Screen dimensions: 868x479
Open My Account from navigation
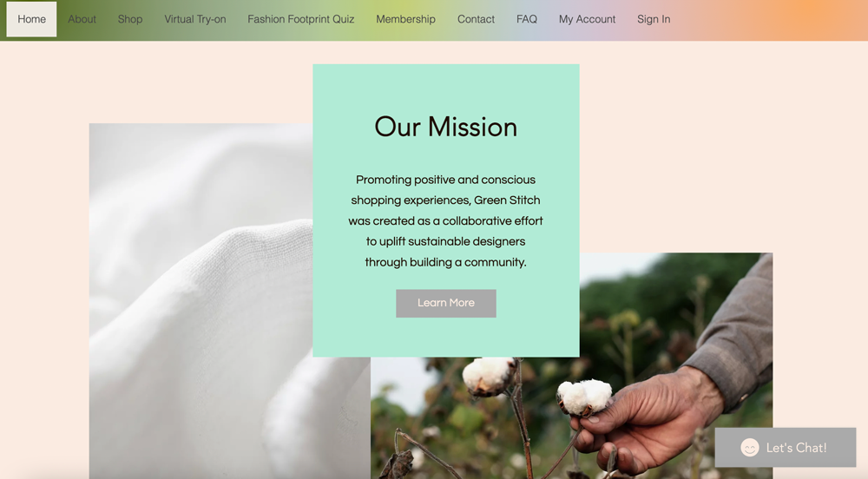[x=587, y=19]
